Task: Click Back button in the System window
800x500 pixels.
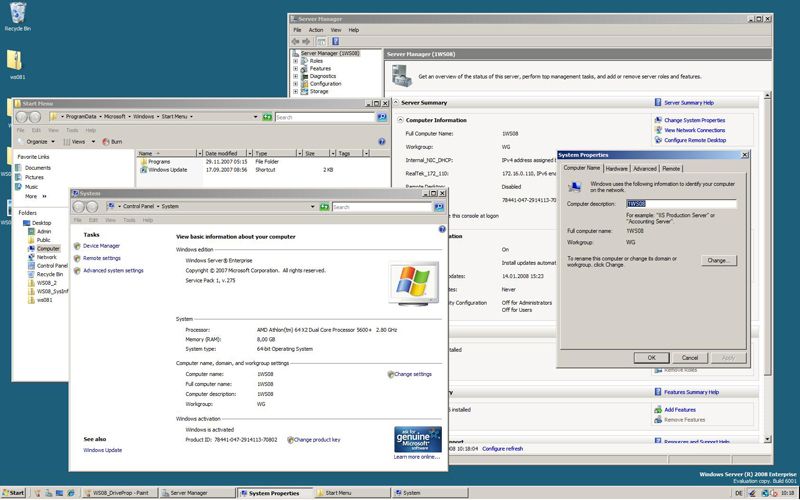Action: 79,207
